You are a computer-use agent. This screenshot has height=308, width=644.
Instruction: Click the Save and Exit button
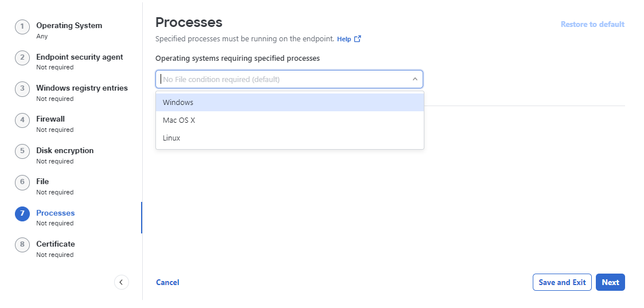click(562, 282)
